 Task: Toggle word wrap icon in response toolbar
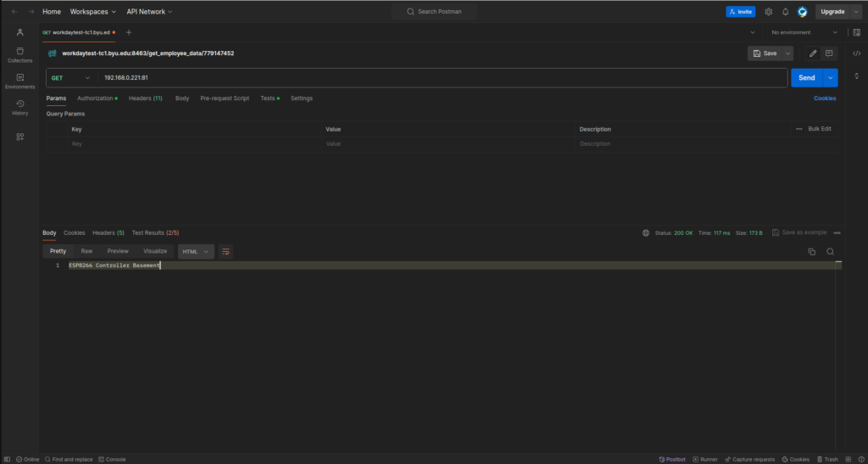coord(225,251)
